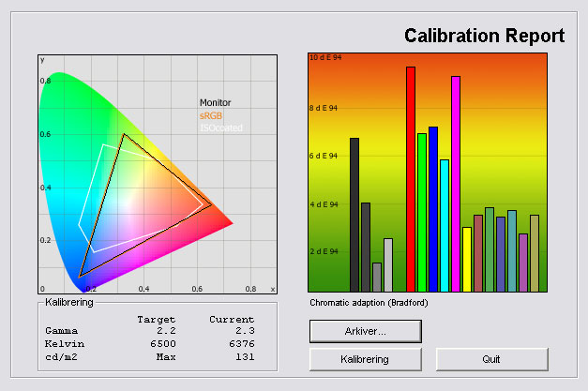
Task: Click the cyan bar in the chart
Action: click(x=445, y=225)
